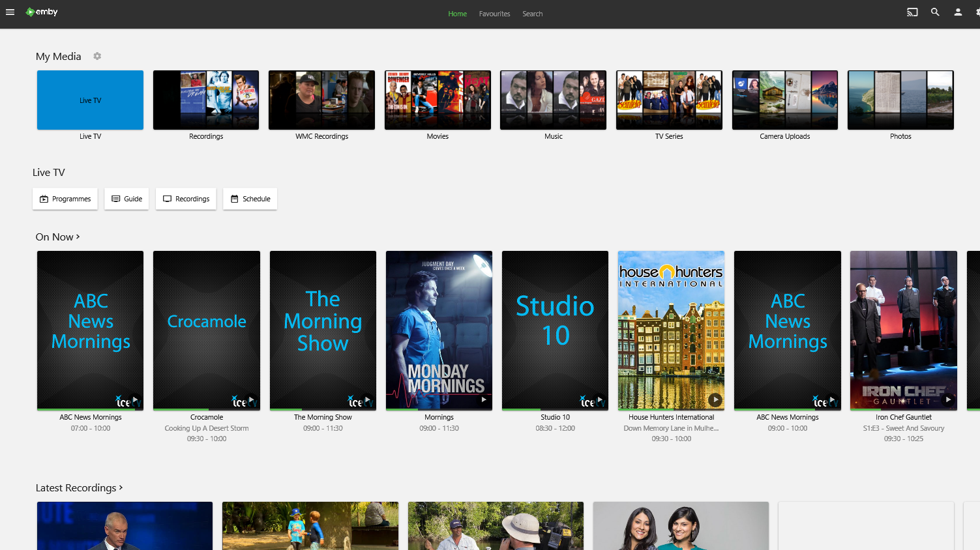980x550 pixels.
Task: Select the Search tab
Action: click(x=532, y=14)
